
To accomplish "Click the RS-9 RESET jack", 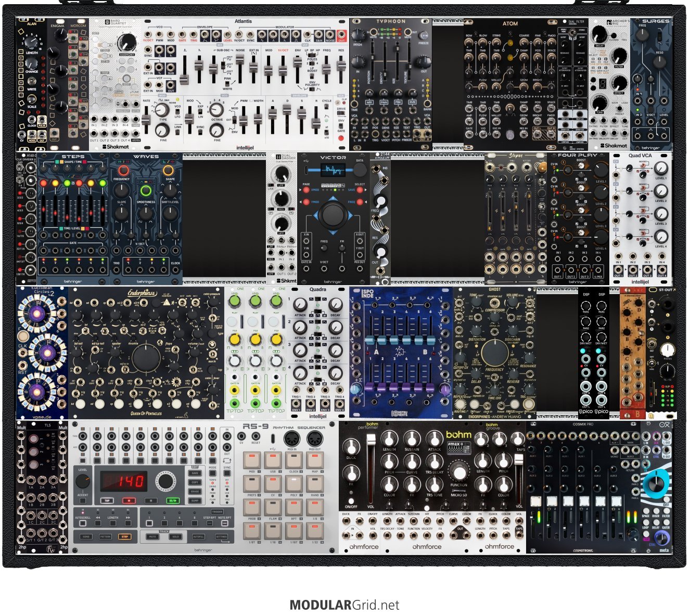I will (256, 436).
